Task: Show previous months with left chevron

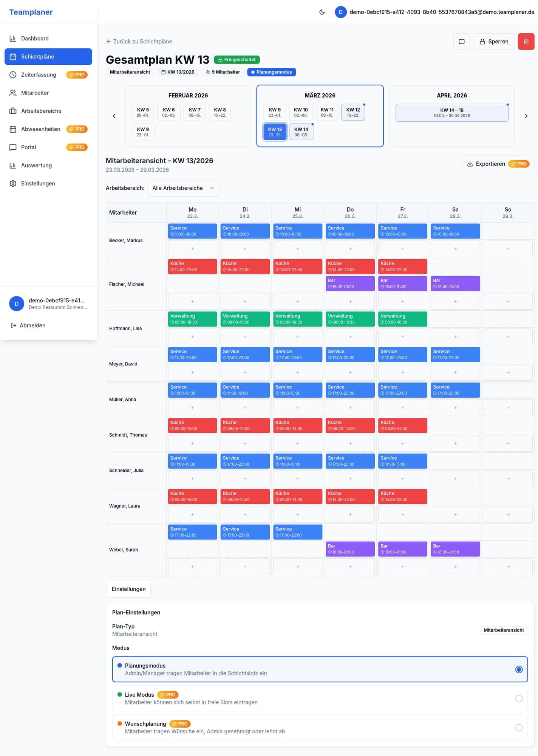Action: pyautogui.click(x=114, y=116)
